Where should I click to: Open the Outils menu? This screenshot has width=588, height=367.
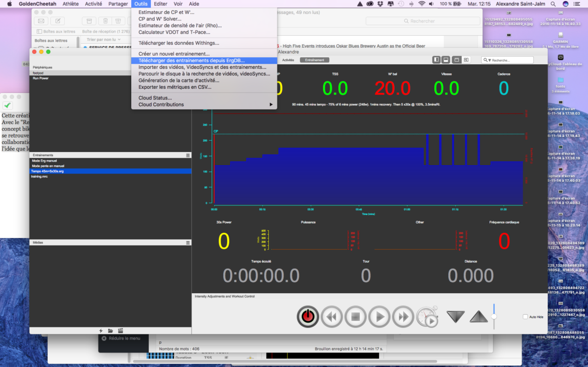(x=141, y=4)
